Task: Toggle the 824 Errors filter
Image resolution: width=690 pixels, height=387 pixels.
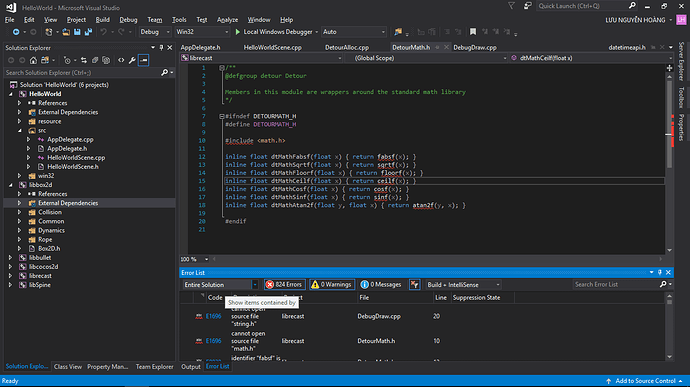Action: tap(285, 285)
